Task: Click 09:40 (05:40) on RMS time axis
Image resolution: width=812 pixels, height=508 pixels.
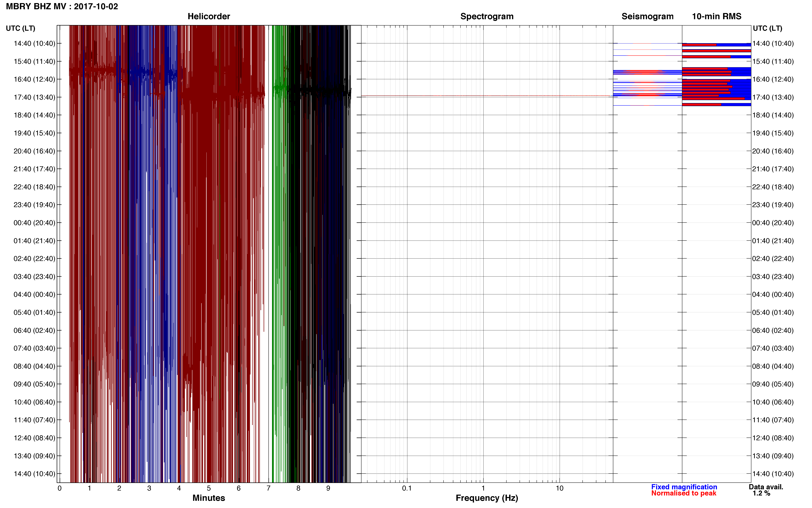Action: tap(773, 384)
